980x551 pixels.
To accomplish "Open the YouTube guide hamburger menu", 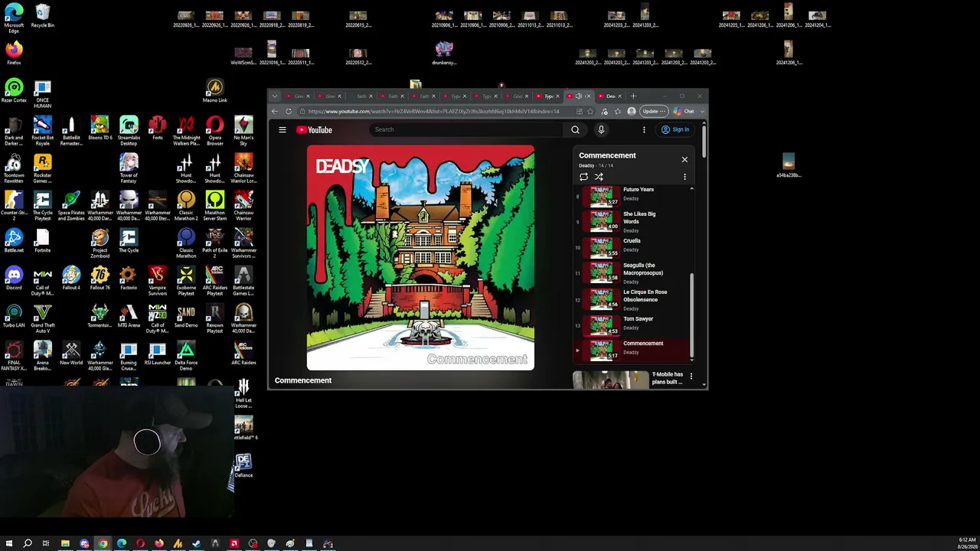I will pos(283,130).
